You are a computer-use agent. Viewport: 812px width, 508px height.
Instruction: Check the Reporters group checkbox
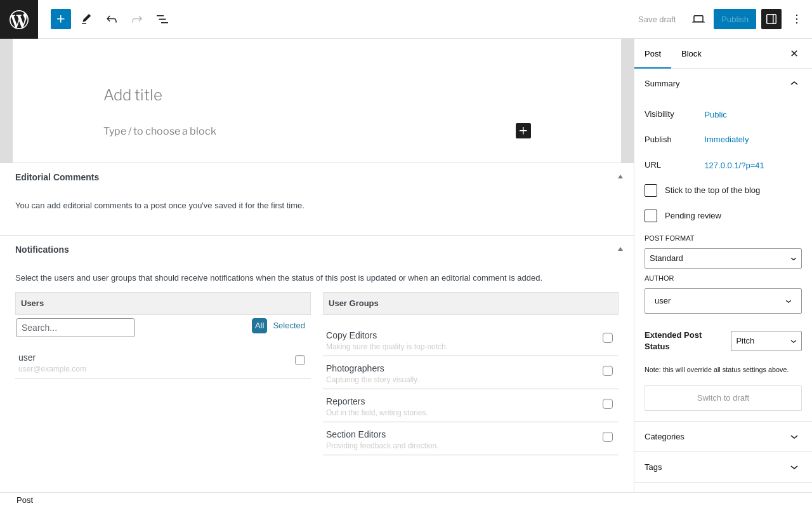click(608, 404)
